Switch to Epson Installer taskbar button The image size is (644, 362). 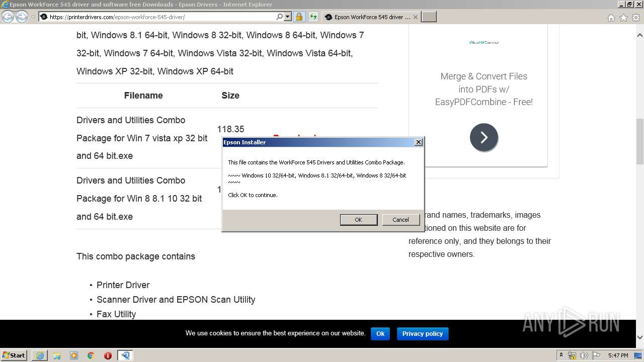click(125, 355)
